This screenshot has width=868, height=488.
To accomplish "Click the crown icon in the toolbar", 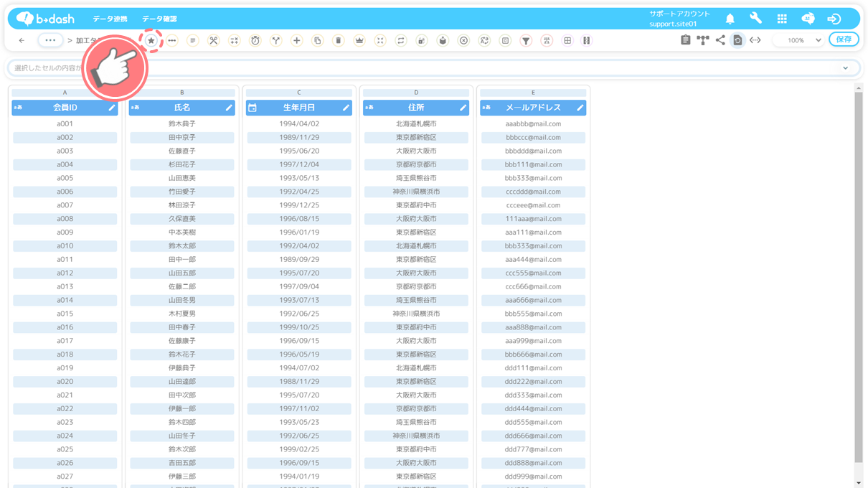I will click(359, 41).
